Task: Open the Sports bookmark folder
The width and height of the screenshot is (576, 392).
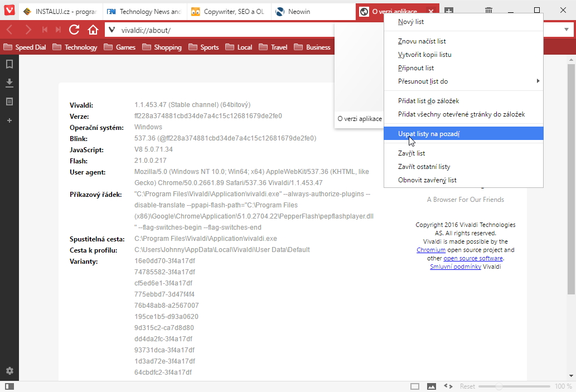Action: point(204,47)
